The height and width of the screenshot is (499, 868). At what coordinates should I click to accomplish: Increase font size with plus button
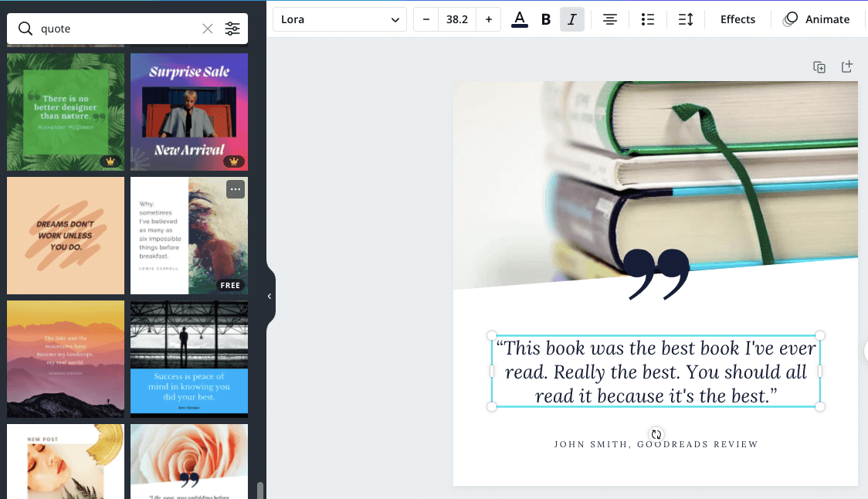488,19
